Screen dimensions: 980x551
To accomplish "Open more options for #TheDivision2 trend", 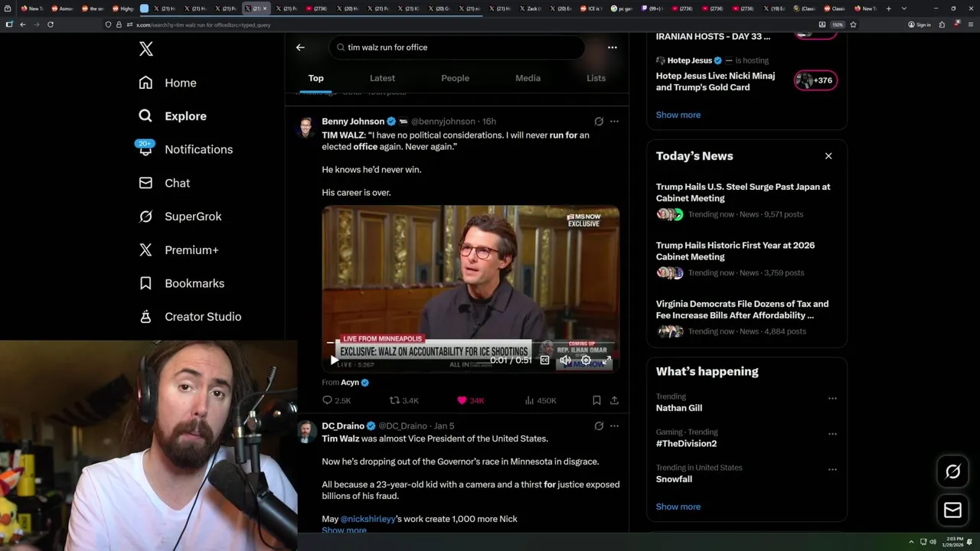I will click(832, 434).
